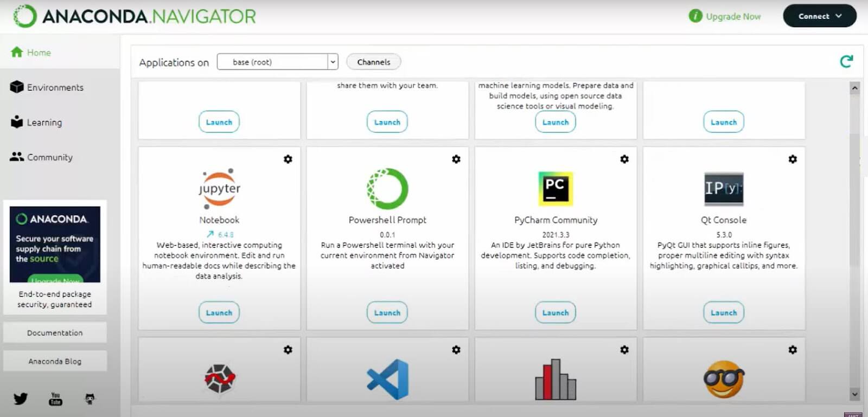Open the Channels button
Image resolution: width=868 pixels, height=417 pixels.
click(x=373, y=62)
